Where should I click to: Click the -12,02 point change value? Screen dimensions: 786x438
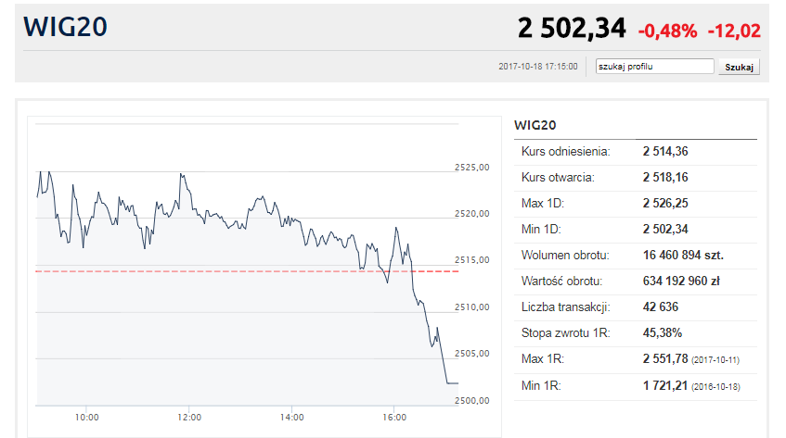tap(733, 30)
